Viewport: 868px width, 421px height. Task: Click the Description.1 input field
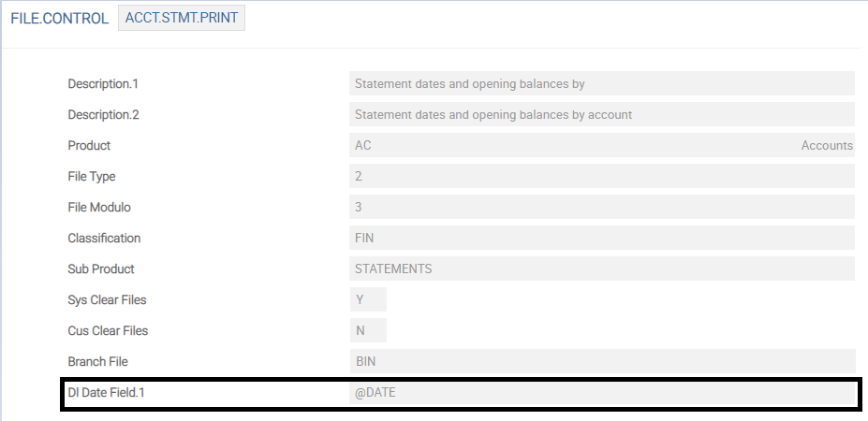click(601, 84)
